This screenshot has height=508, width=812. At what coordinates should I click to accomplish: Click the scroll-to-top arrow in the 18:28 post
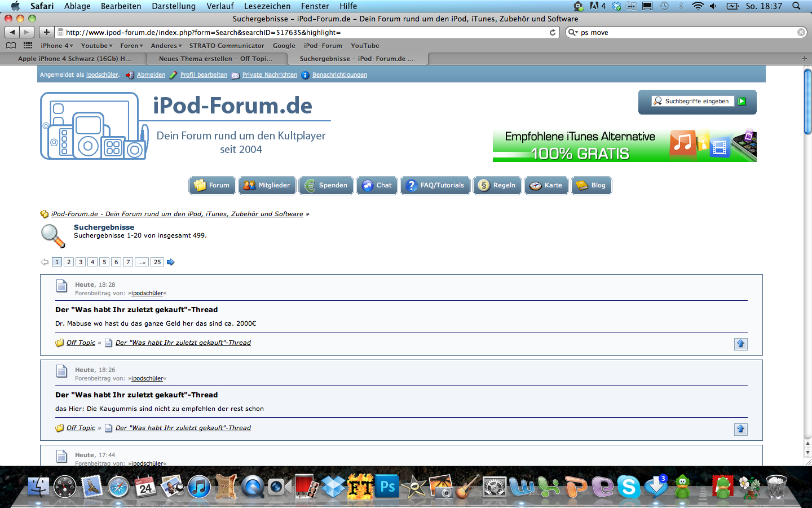point(741,344)
